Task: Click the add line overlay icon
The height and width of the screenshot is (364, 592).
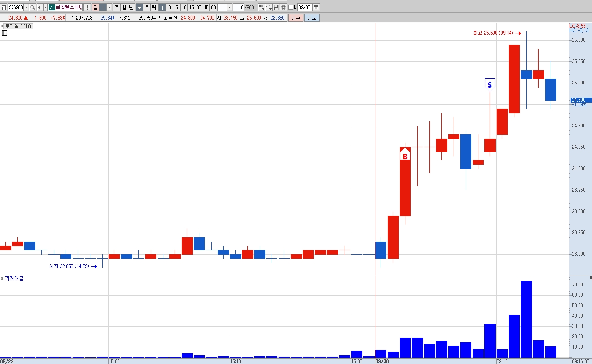Action: [x=269, y=7]
